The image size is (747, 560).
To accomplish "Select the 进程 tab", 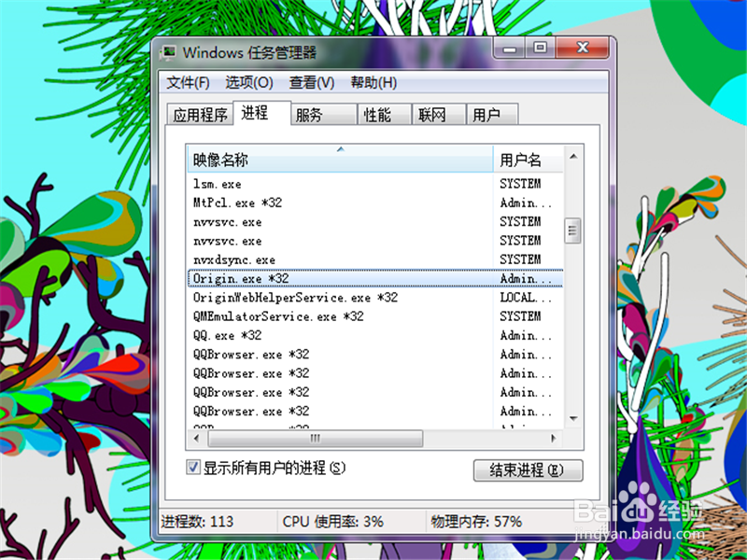I will pyautogui.click(x=261, y=113).
